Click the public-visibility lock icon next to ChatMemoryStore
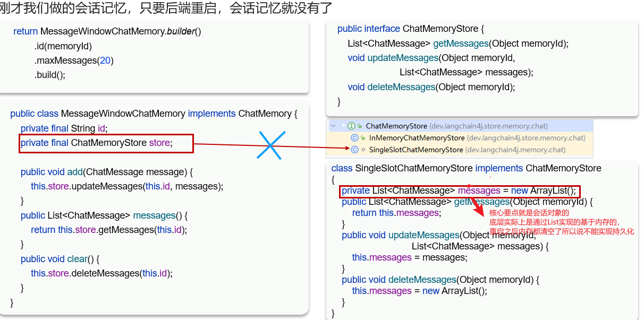The height and width of the screenshot is (320, 644). [x=360, y=126]
